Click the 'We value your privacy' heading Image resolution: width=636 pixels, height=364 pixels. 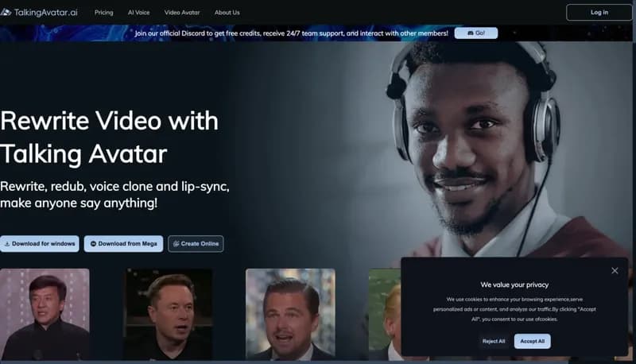514,285
